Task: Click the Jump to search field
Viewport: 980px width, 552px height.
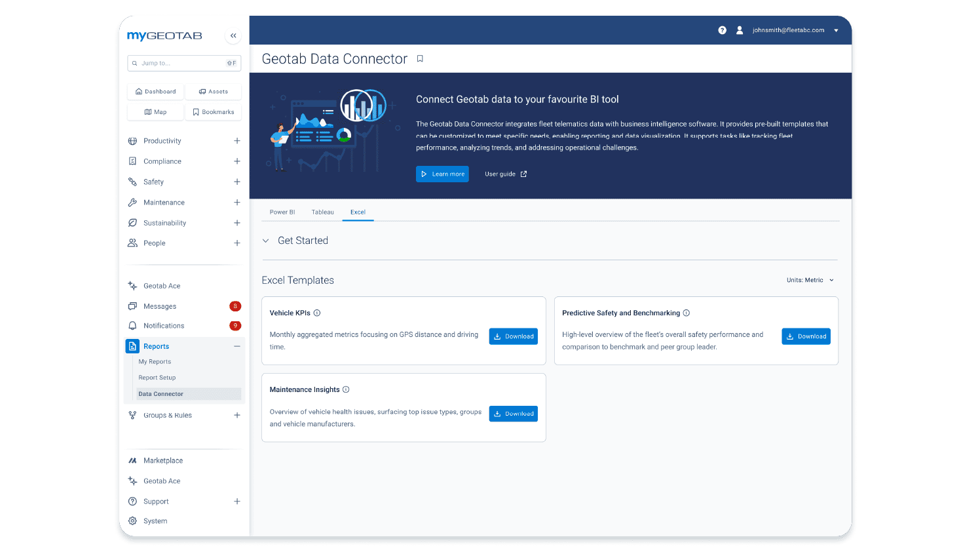Action: [x=184, y=64]
